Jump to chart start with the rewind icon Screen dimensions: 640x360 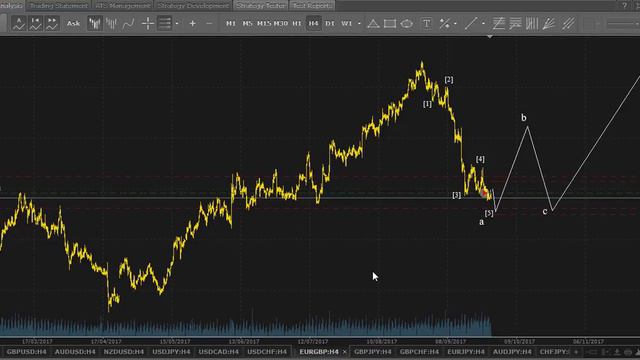36,23
